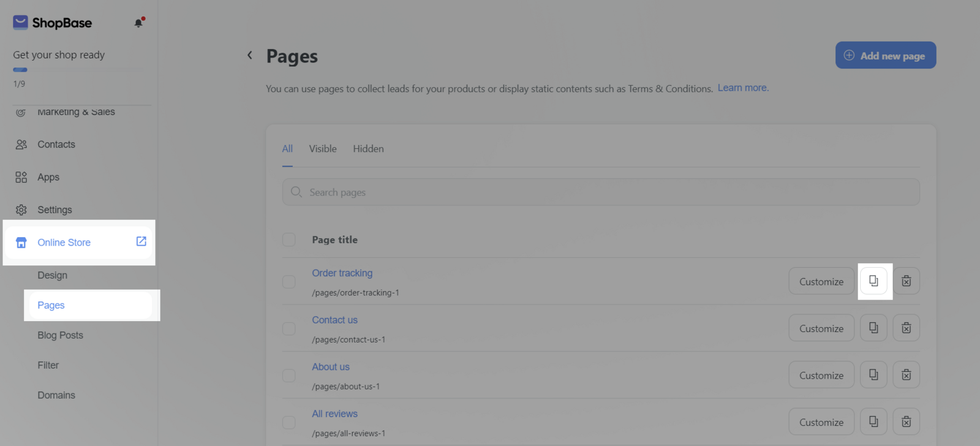The height and width of the screenshot is (446, 980).
Task: Switch to the Visible tab
Action: tap(323, 149)
